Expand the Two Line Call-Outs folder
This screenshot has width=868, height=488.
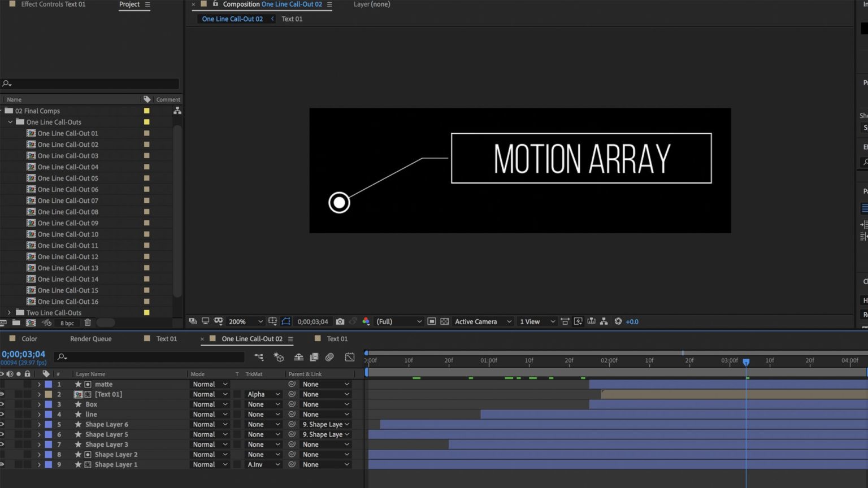(9, 312)
